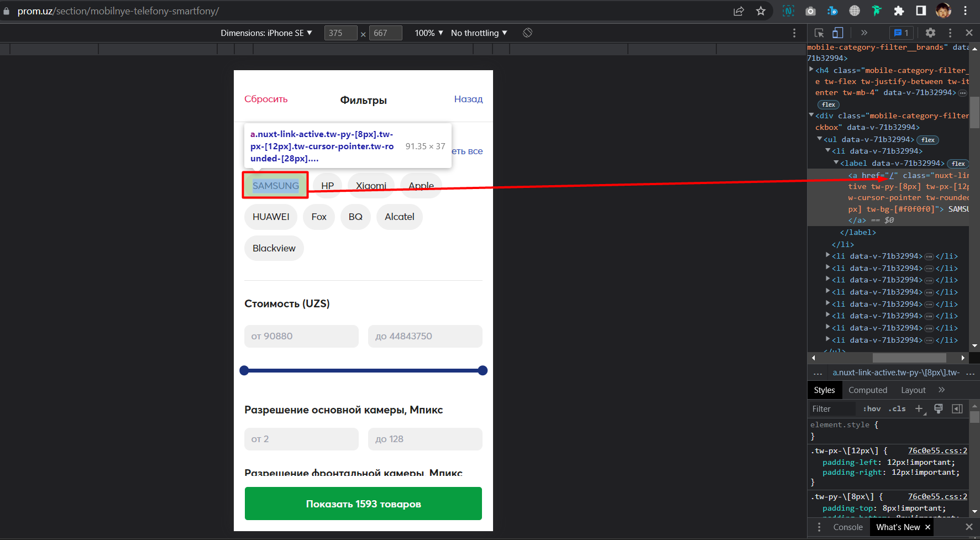Screen dimensions: 980x540
Task: Select the Fox brand filter
Action: 319,217
